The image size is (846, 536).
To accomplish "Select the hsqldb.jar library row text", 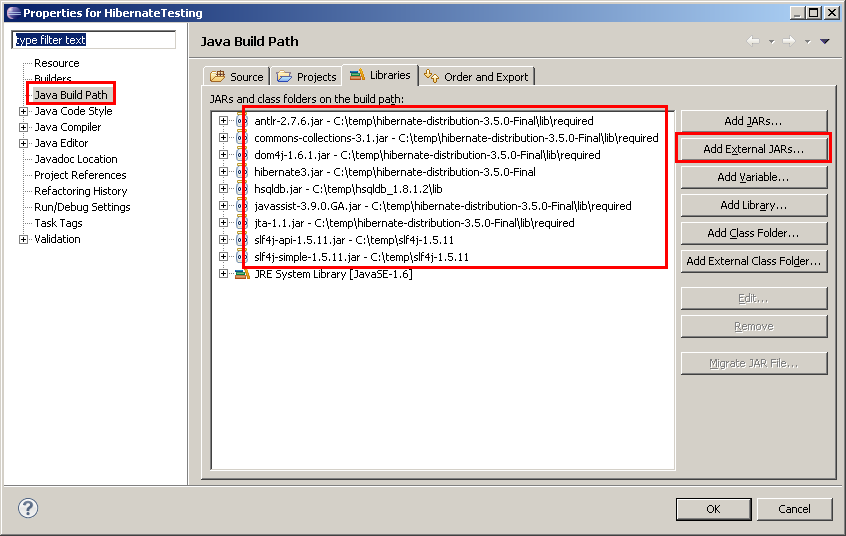I will pyautogui.click(x=348, y=189).
